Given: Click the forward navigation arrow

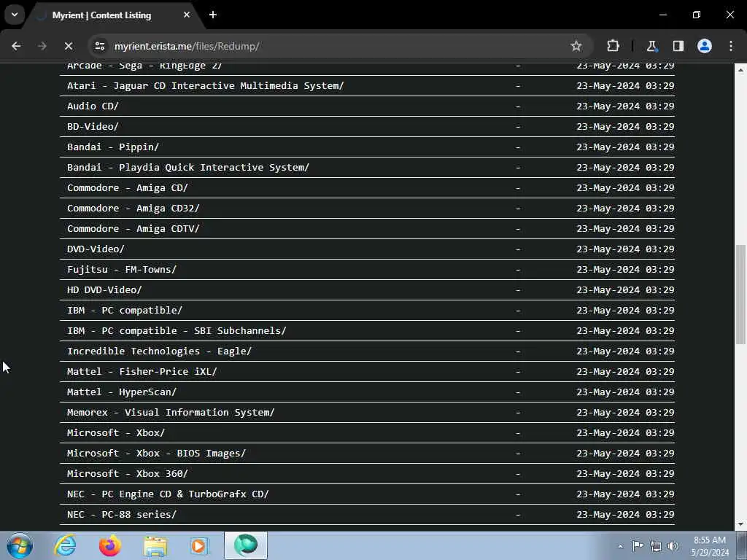Looking at the screenshot, I should pos(42,46).
